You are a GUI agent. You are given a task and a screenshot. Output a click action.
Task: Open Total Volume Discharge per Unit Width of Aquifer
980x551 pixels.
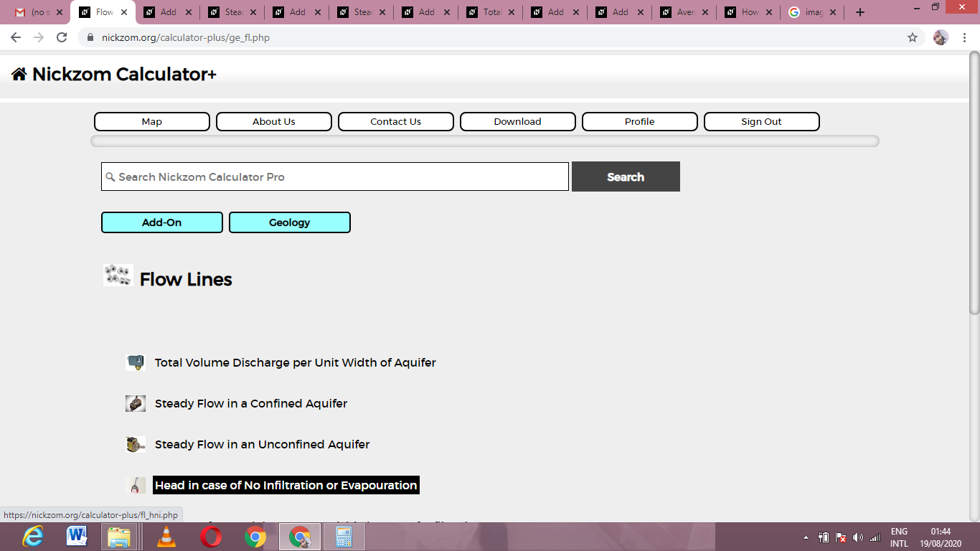pyautogui.click(x=296, y=363)
